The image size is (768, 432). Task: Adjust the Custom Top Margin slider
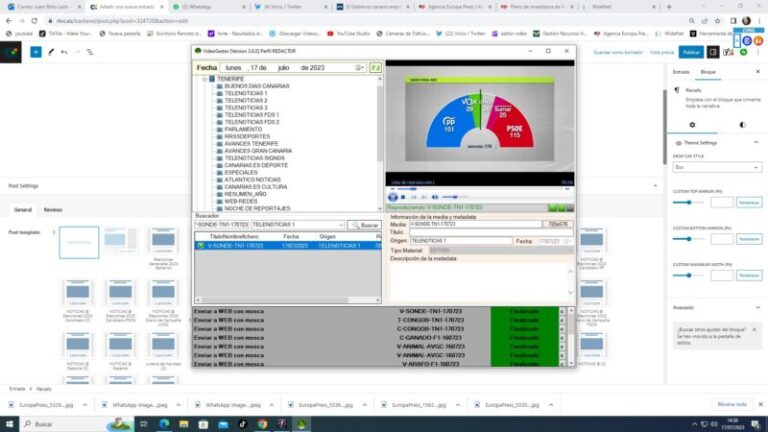pyautogui.click(x=689, y=202)
